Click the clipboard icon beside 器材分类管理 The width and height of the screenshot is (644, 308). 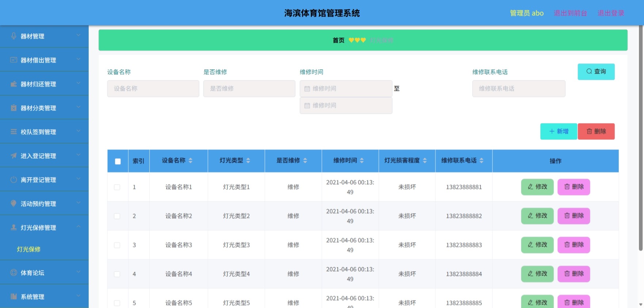click(x=14, y=108)
